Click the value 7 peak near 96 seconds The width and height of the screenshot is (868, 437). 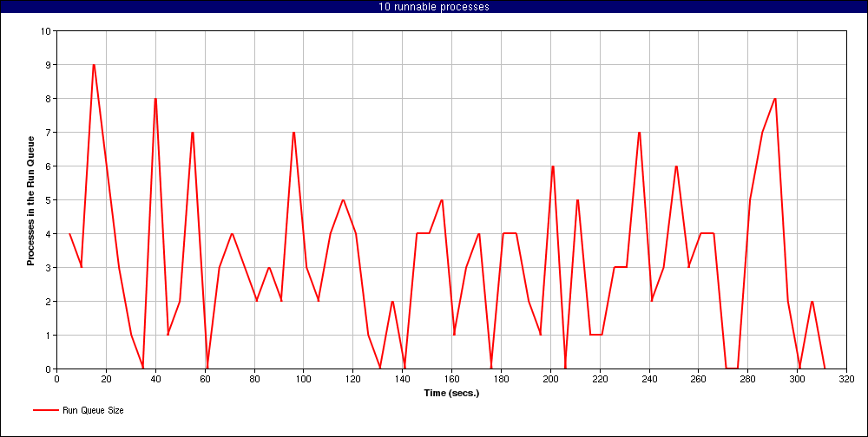293,132
